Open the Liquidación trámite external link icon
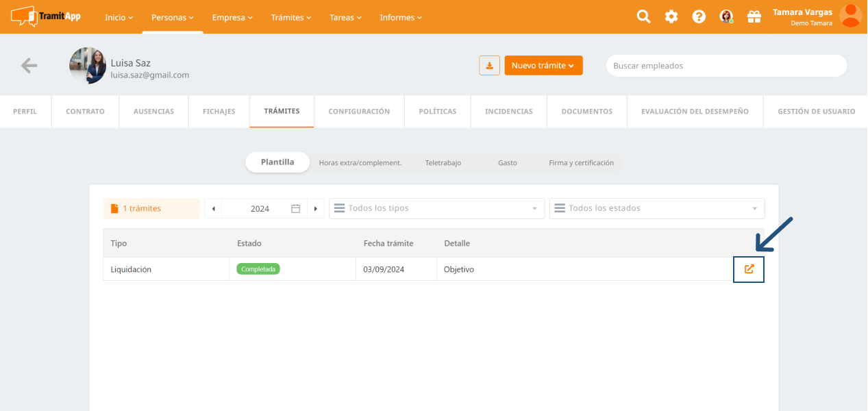Viewport: 868px width, 411px height. coord(749,269)
